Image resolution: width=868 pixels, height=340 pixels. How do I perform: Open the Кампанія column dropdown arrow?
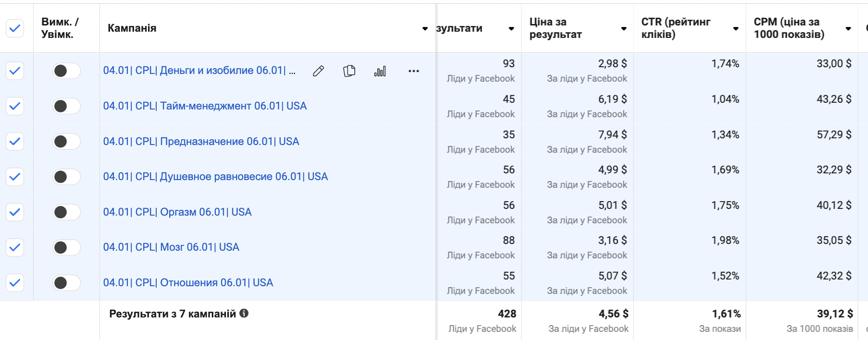(425, 29)
